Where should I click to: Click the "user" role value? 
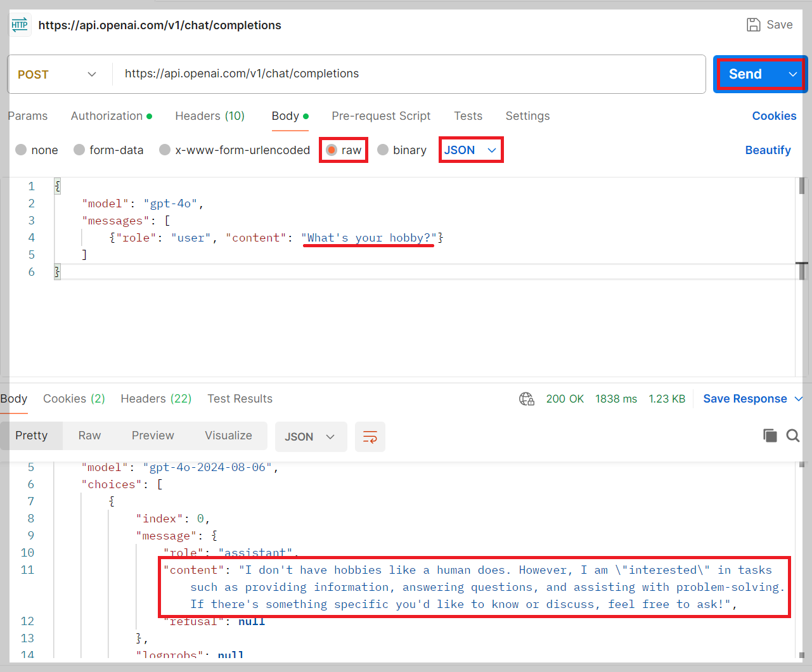coord(191,238)
